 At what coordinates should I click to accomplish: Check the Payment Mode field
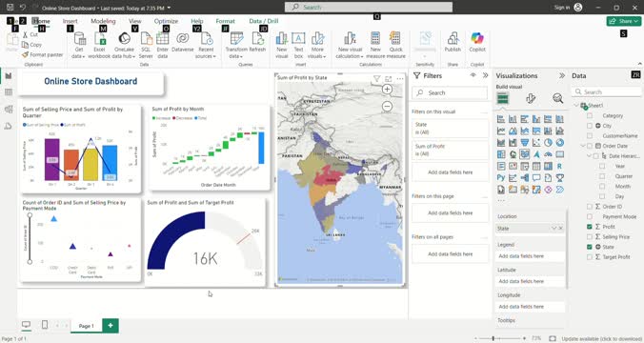[x=590, y=216]
